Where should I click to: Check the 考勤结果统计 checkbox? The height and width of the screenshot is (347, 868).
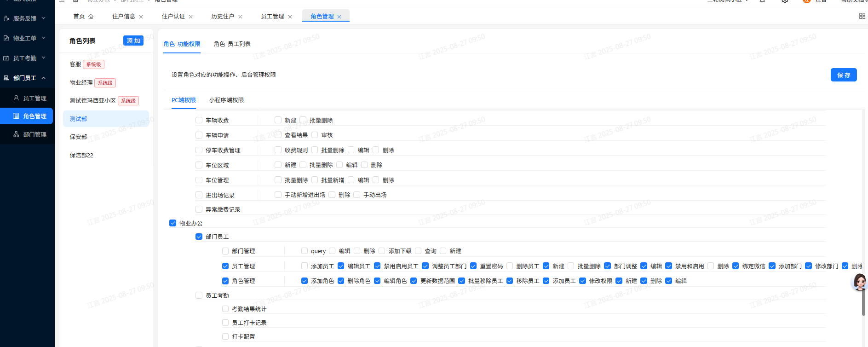coord(225,309)
